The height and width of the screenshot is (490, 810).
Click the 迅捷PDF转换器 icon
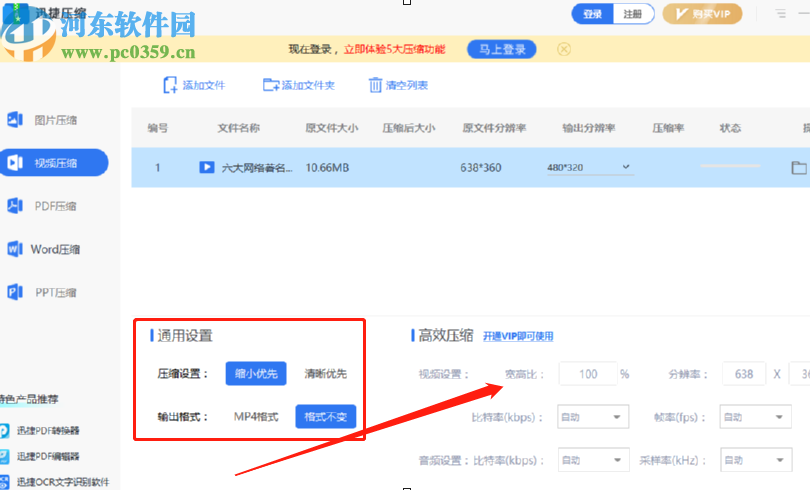pos(4,431)
